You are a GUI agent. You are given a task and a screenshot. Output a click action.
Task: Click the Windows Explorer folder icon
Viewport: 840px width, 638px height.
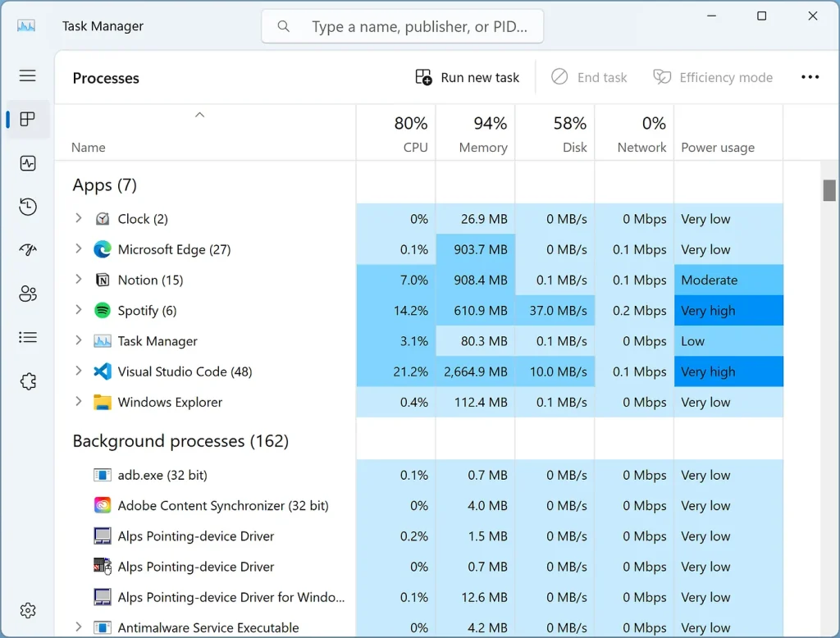[x=103, y=402]
